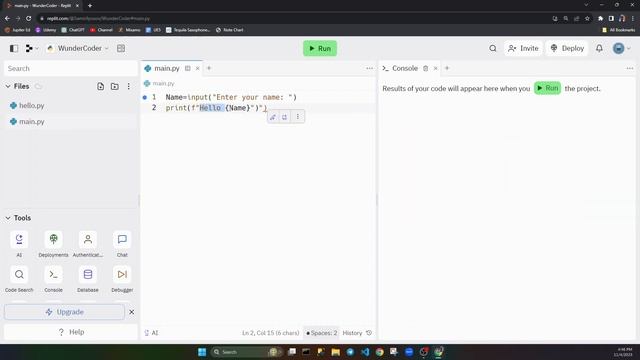Open the AI tool
Screen dimensions: 640x360
(19, 244)
